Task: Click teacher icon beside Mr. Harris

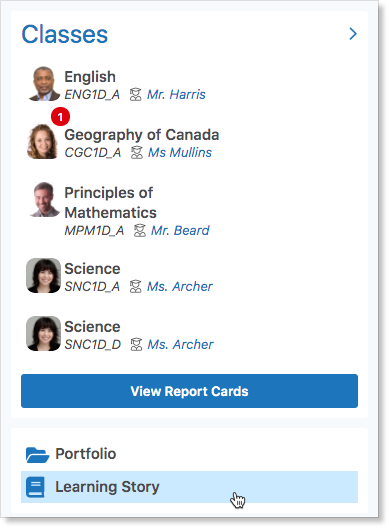Action: point(135,95)
